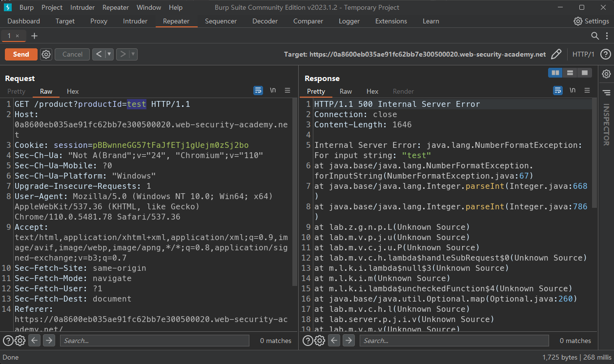Open back history dropdown arrow

coord(109,55)
